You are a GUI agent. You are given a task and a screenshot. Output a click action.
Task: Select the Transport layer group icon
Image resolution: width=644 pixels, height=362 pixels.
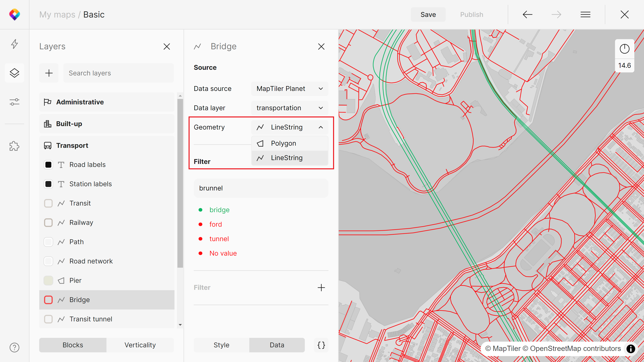48,145
